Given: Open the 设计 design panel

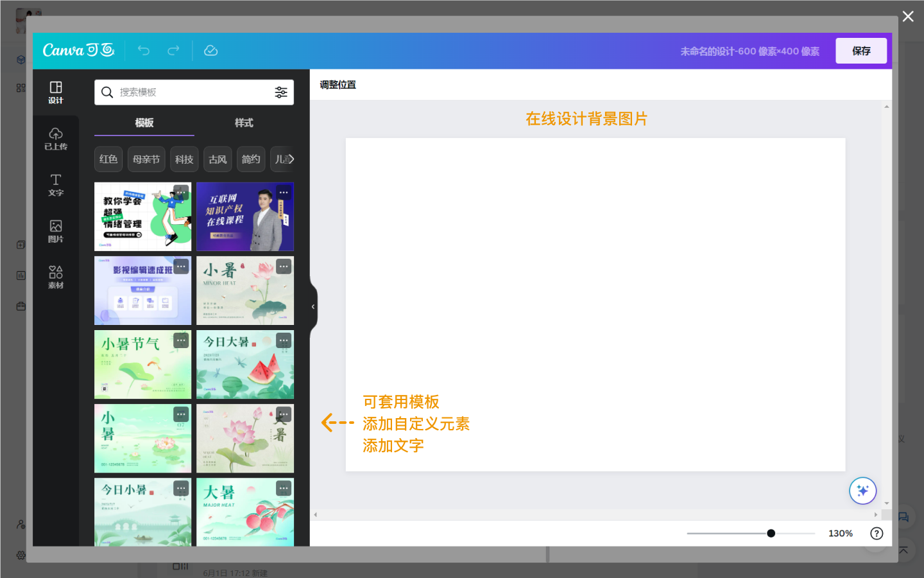Looking at the screenshot, I should click(x=56, y=92).
